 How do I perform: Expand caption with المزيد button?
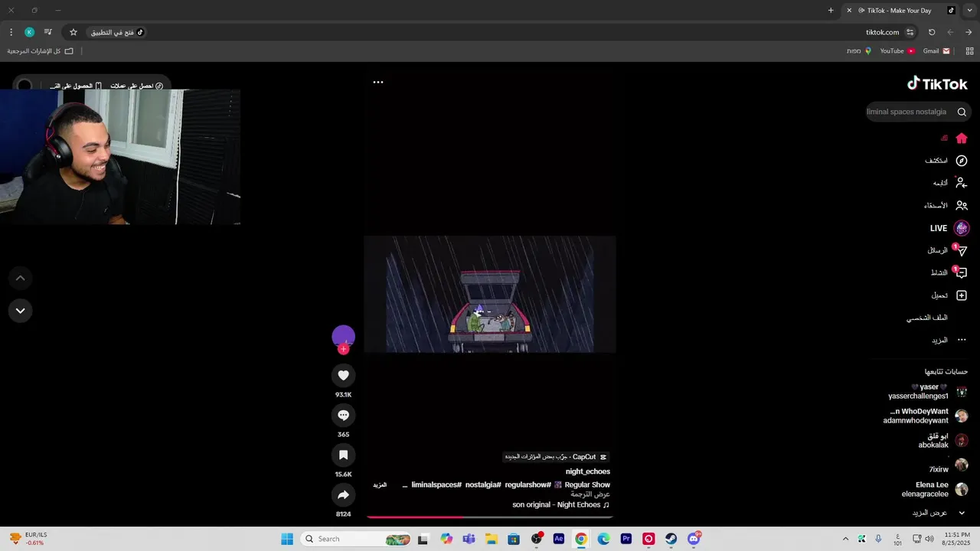click(x=380, y=485)
